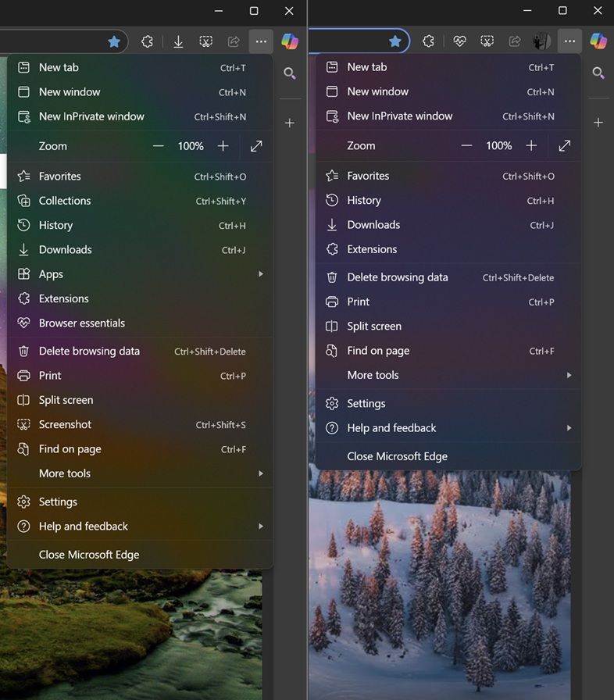Toggle full screen arrow in right menu
The height and width of the screenshot is (700, 614).
565,145
